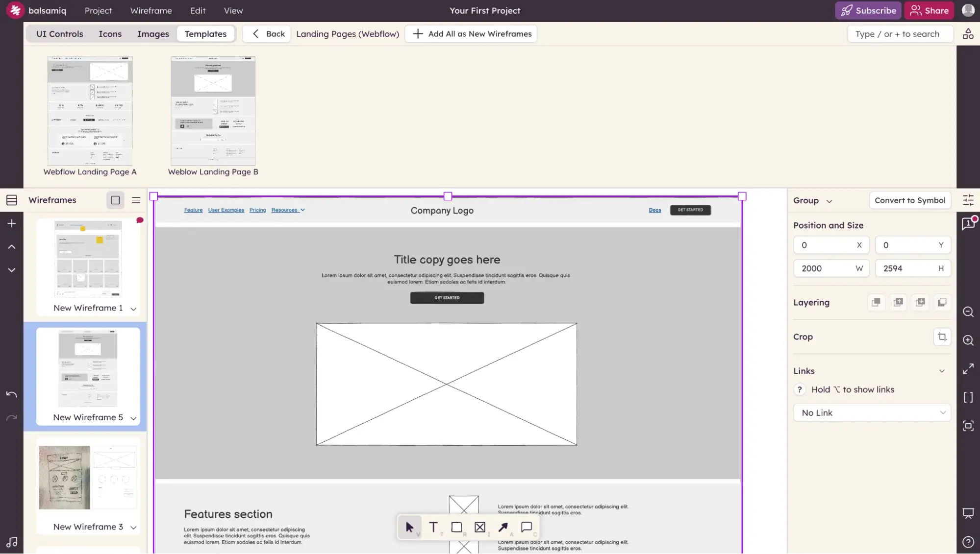Screen dimensions: 980x554
Task: Click the Add wireframe plus icon
Action: point(12,223)
